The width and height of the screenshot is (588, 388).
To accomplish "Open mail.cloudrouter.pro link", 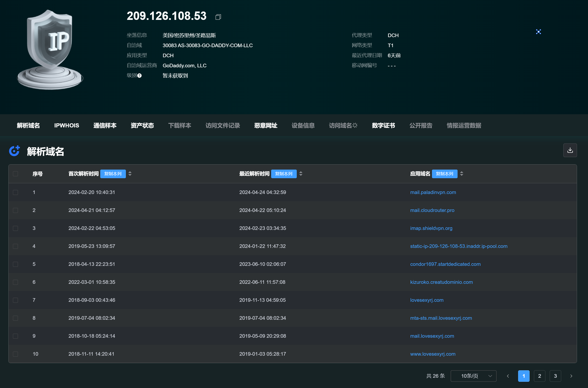I will pyautogui.click(x=432, y=210).
